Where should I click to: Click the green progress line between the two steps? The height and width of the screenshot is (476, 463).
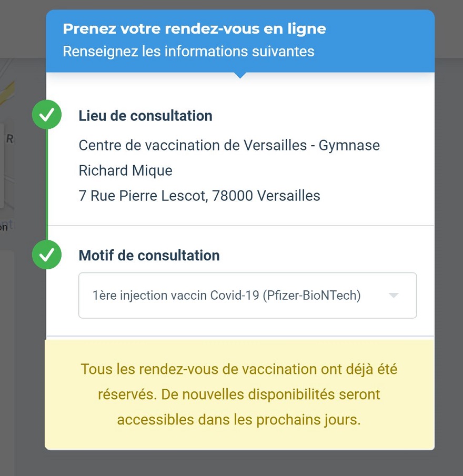tap(47, 185)
